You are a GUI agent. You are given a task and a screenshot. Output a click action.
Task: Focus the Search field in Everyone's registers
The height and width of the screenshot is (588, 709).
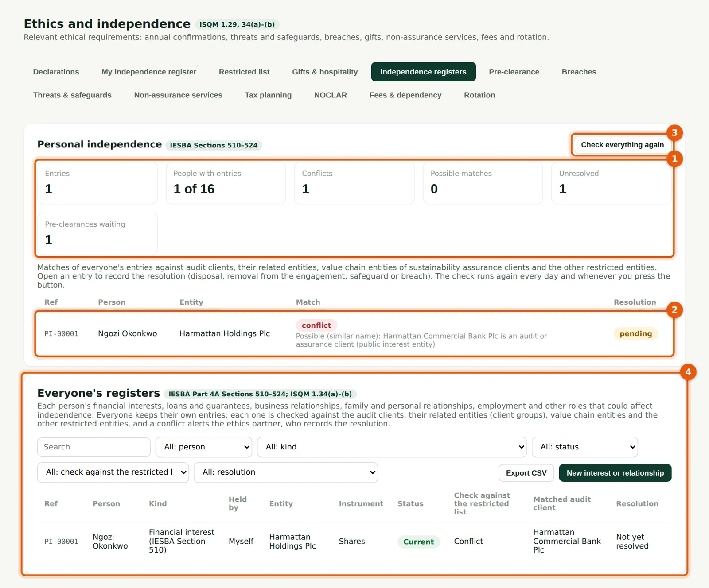(x=94, y=447)
